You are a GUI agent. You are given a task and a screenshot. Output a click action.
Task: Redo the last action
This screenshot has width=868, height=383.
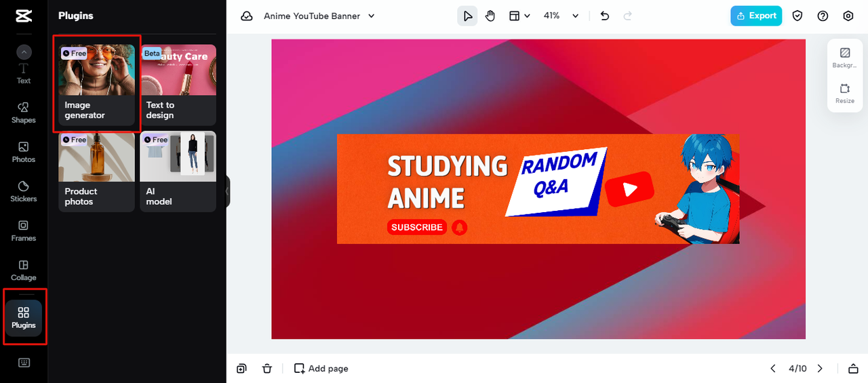coord(627,16)
